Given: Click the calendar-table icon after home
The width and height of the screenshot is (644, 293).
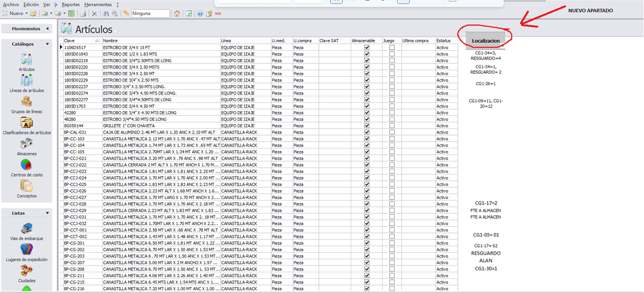Looking at the screenshot, I should pos(189,13).
